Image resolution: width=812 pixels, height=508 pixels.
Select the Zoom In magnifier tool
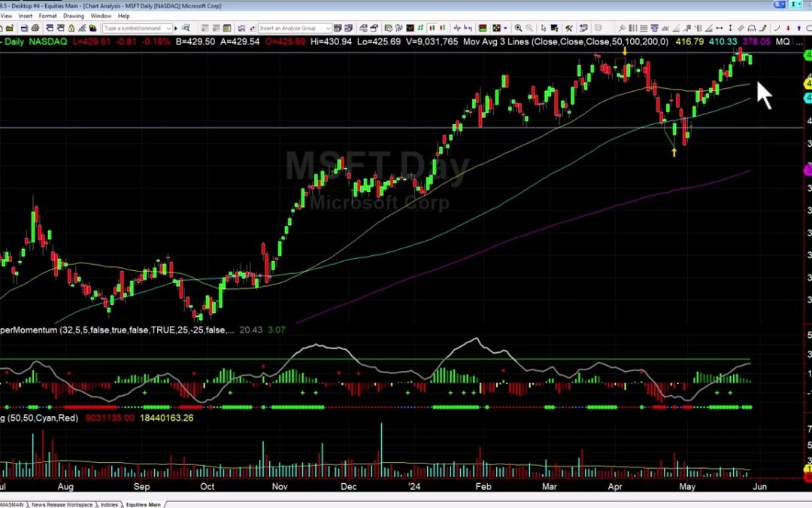(x=519, y=29)
